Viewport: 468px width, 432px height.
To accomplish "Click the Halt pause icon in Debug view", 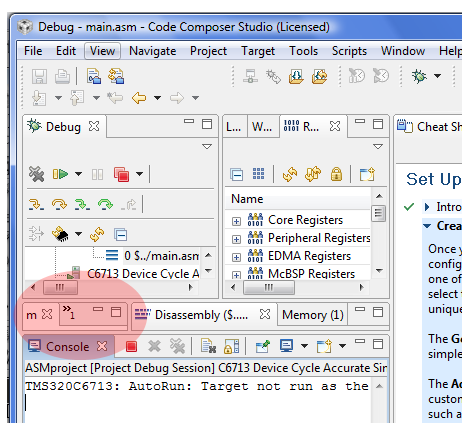I will pos(97,174).
